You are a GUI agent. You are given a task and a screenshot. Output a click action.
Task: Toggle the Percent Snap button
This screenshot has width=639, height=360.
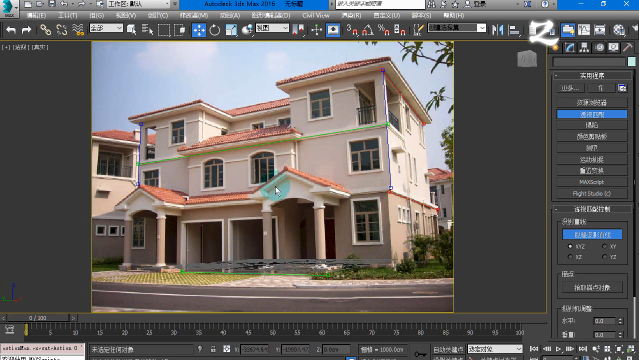point(383,30)
